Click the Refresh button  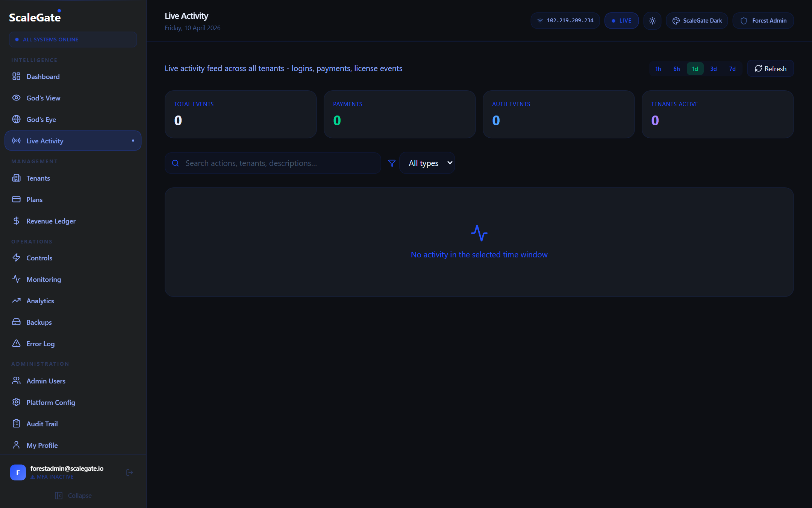770,68
